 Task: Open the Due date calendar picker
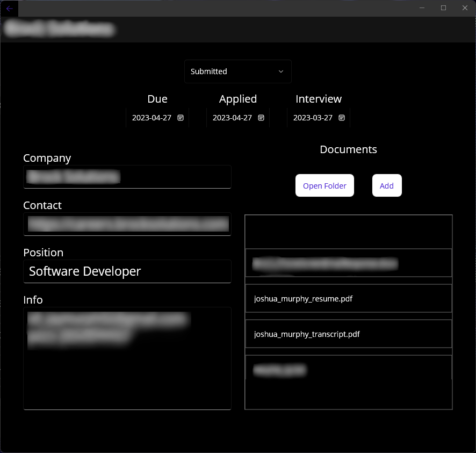tap(180, 117)
